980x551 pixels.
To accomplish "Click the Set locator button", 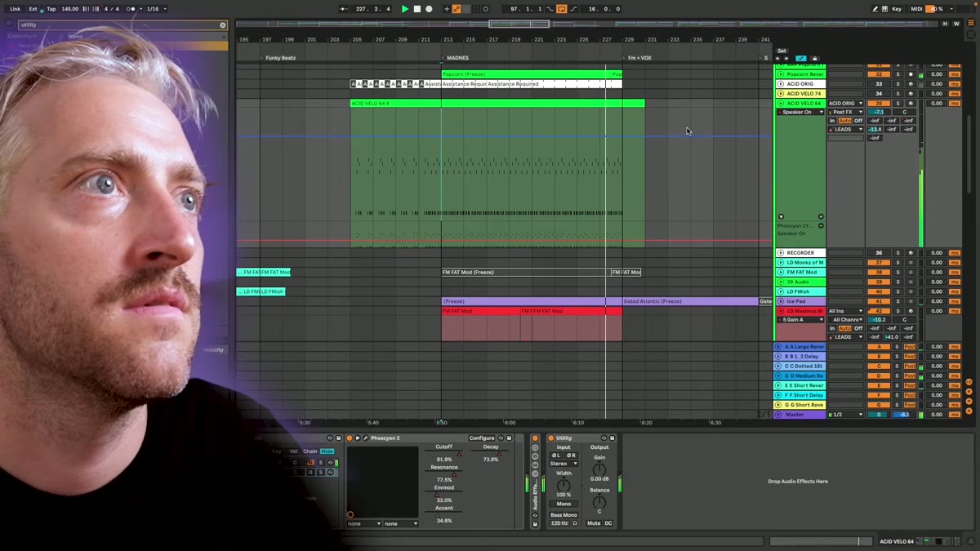I will click(782, 51).
